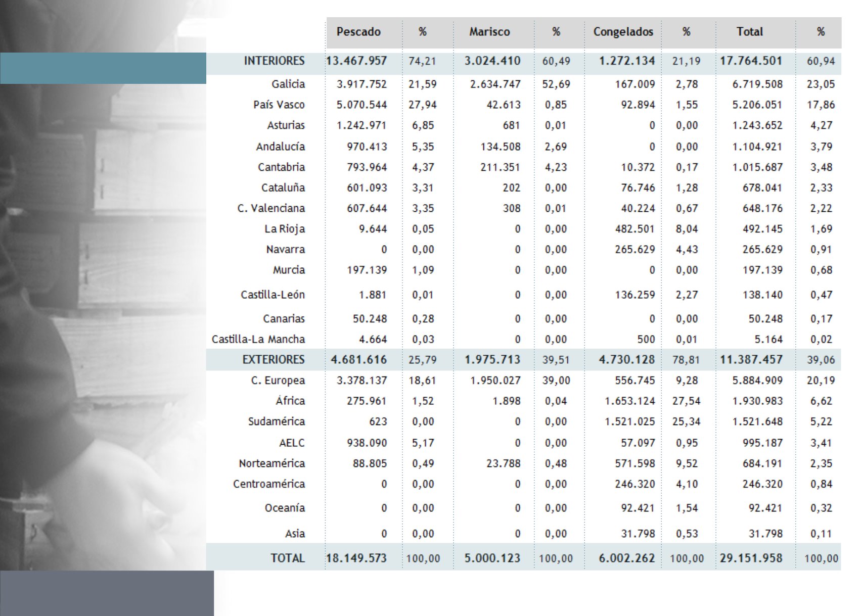Click the La Rioja row label
This screenshot has height=616, width=862.
pos(285,229)
